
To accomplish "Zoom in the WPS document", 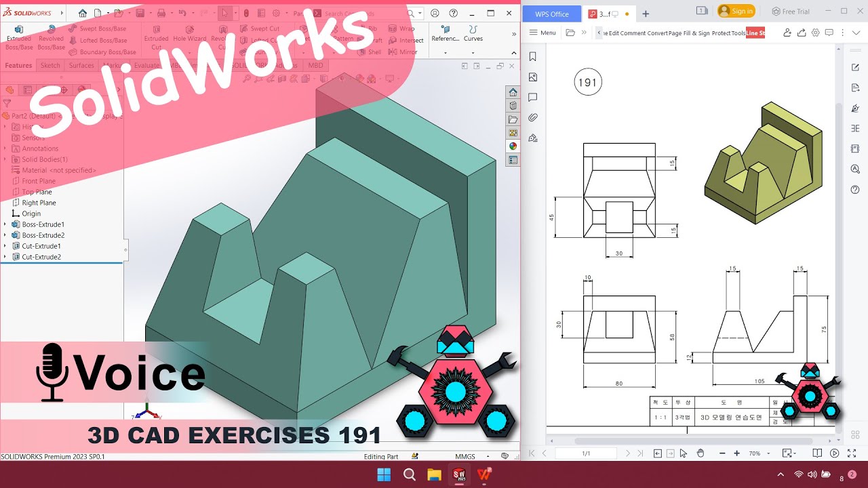I will click(737, 453).
